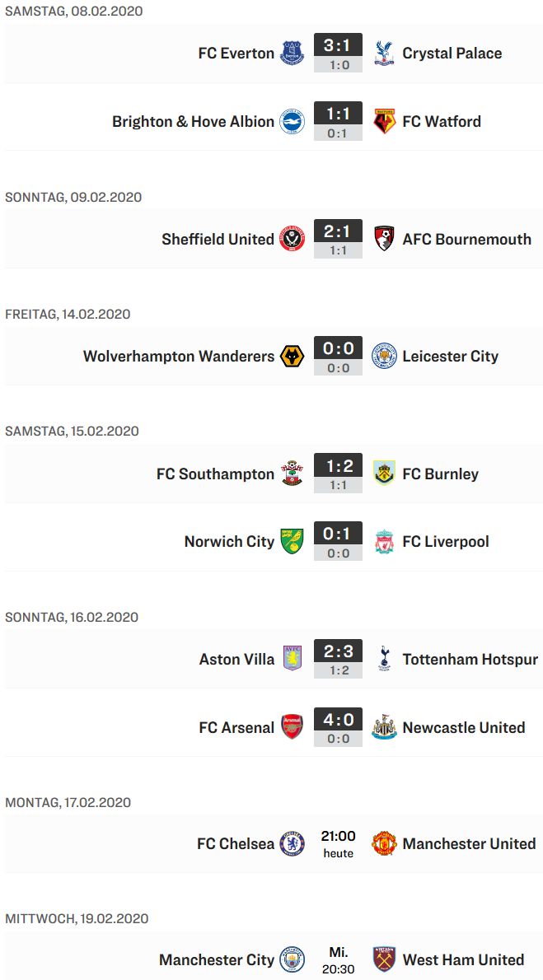Image resolution: width=543 pixels, height=980 pixels.
Task: Select the FC Watford crest icon
Action: [384, 121]
